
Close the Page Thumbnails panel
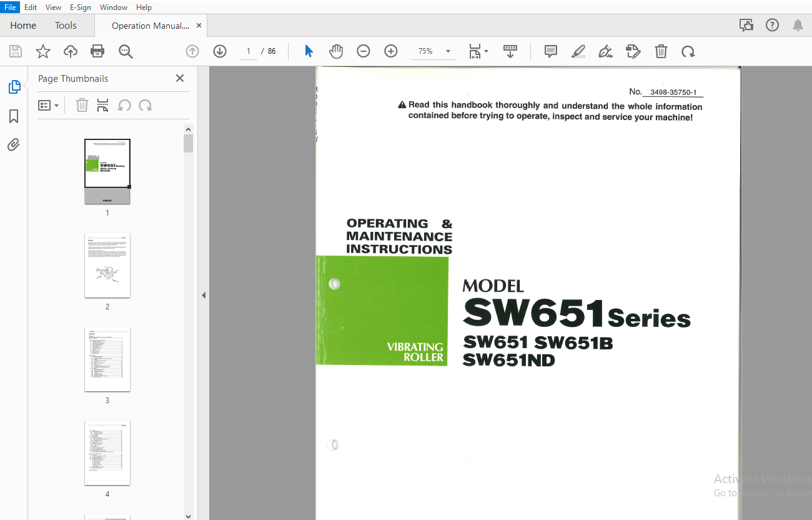click(180, 78)
